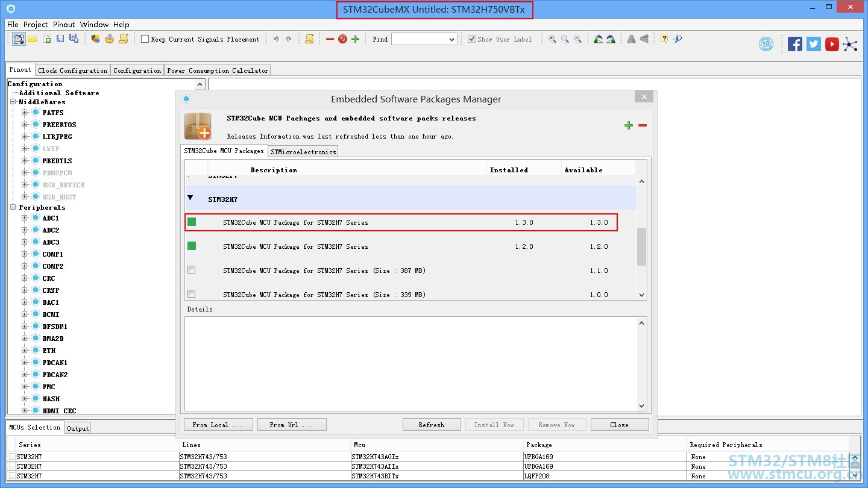Click into the Find input field

[420, 39]
